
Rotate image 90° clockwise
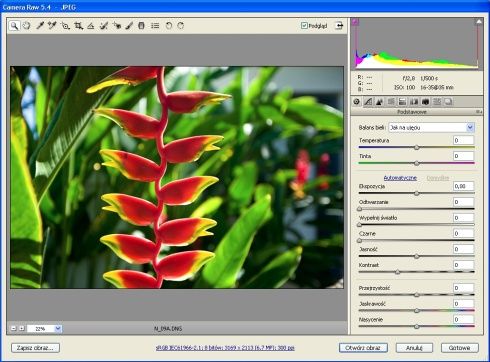pos(181,26)
